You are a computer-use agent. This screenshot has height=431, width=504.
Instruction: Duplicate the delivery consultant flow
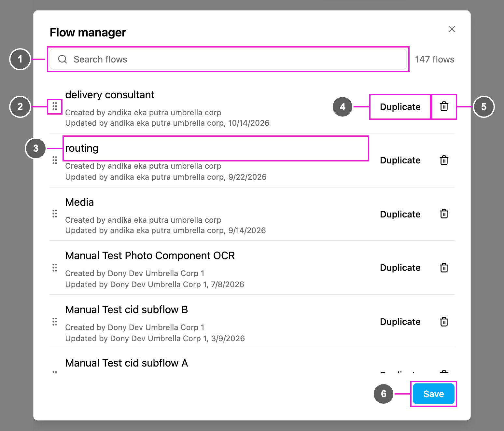click(400, 107)
